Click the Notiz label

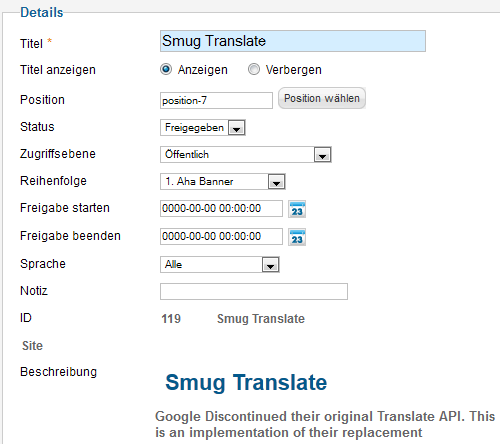34,291
